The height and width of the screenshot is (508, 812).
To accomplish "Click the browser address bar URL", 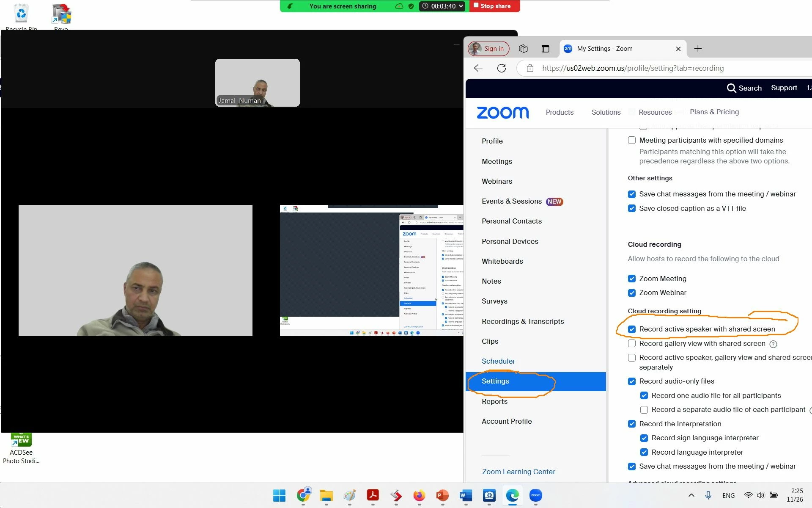I will click(633, 68).
